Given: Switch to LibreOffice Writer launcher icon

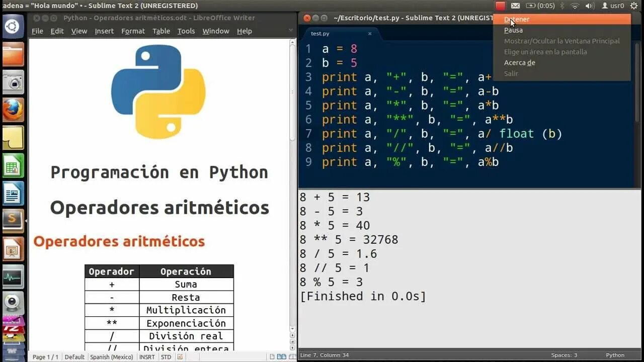Looking at the screenshot, I should point(13,193).
